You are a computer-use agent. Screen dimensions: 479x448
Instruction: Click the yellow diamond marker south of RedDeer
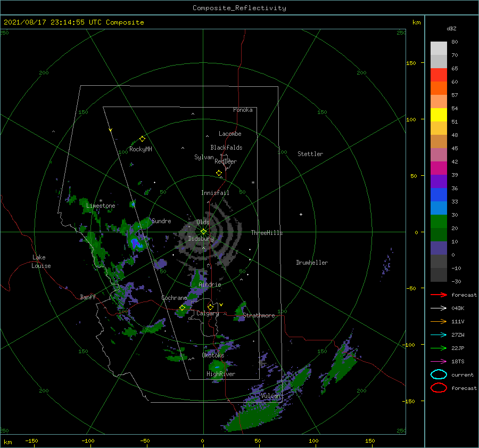tap(219, 173)
